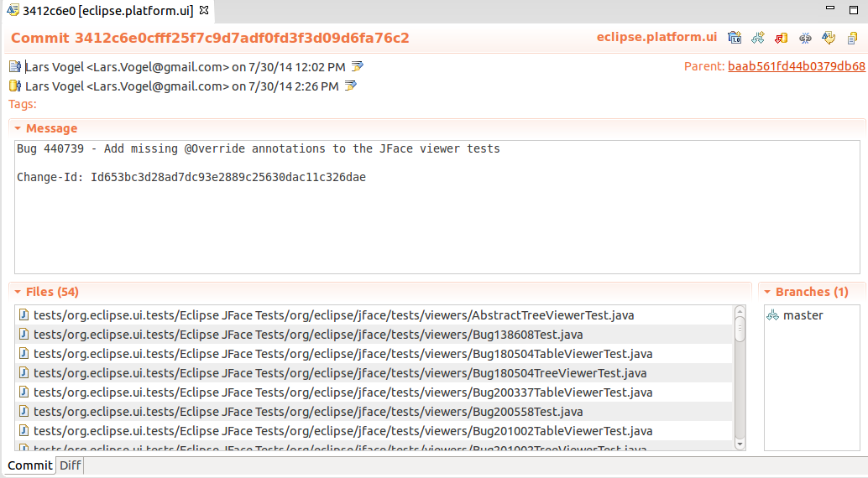Viewport: 868px width, 478px height.
Task: Collapse the Message section
Action: [18, 128]
